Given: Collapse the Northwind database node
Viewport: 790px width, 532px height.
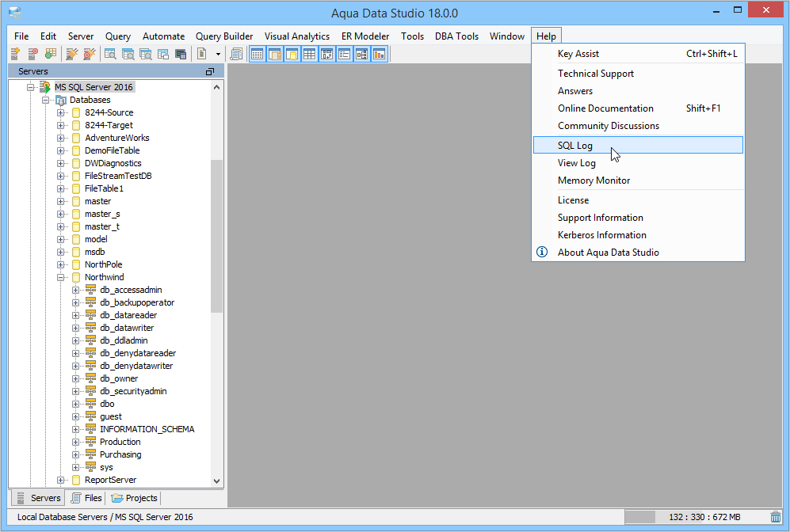Looking at the screenshot, I should point(60,277).
